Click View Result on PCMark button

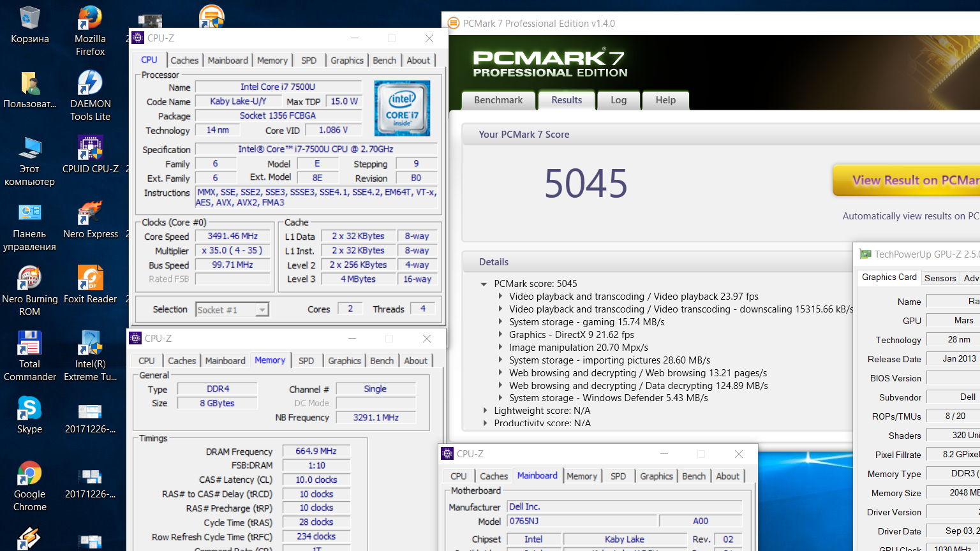coord(907,180)
